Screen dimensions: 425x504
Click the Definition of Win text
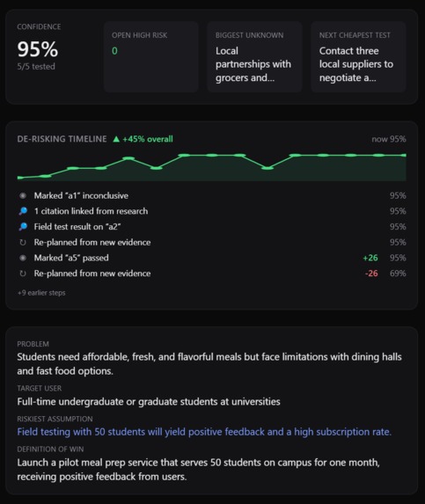(198, 470)
